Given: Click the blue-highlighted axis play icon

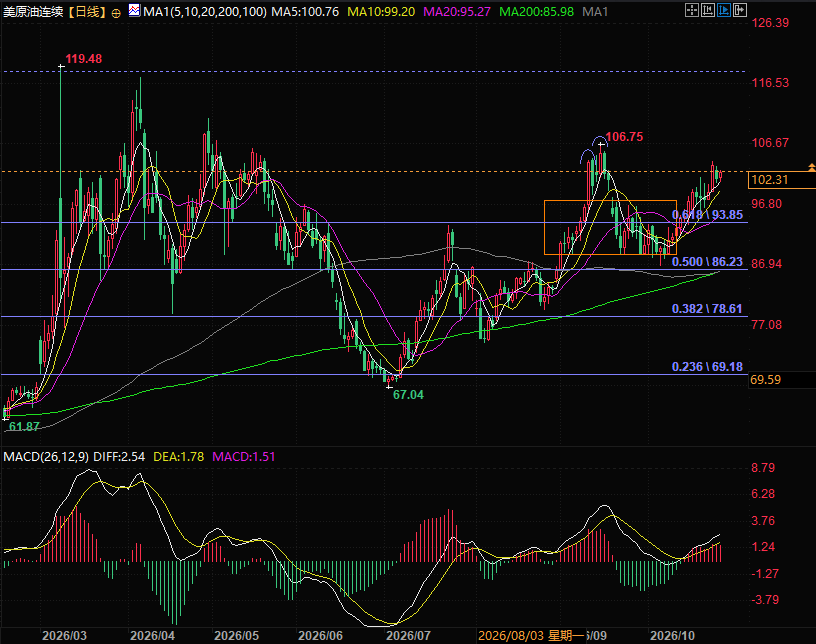Looking at the screenshot, I should click(724, 10).
